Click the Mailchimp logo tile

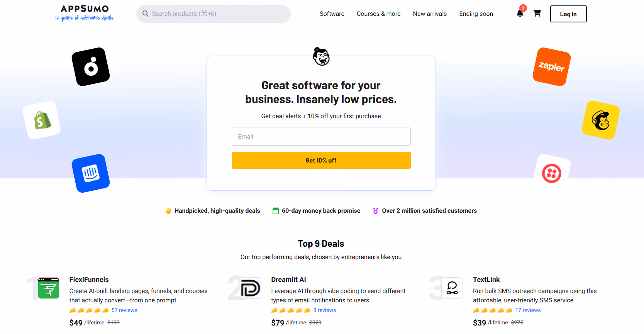601,120
